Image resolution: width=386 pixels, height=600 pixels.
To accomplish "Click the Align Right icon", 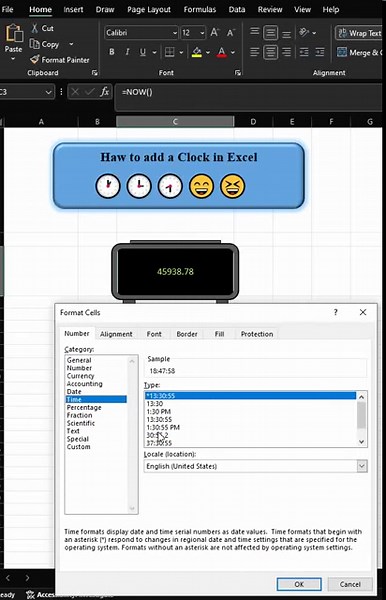I will pos(287,52).
